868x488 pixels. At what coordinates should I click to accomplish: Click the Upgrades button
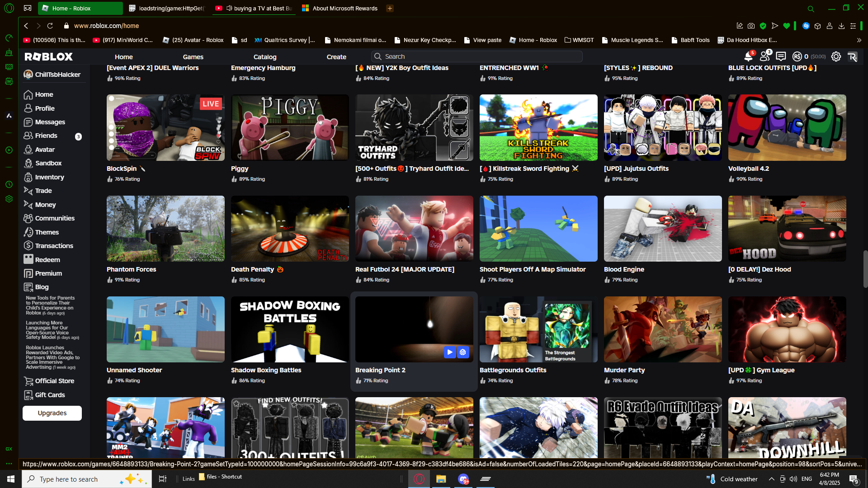click(52, 413)
